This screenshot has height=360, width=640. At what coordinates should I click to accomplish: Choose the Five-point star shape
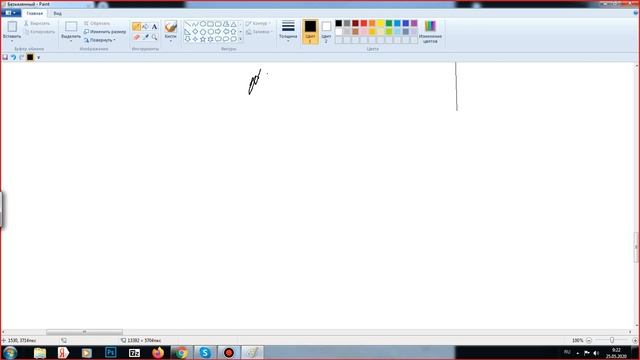coord(203,39)
